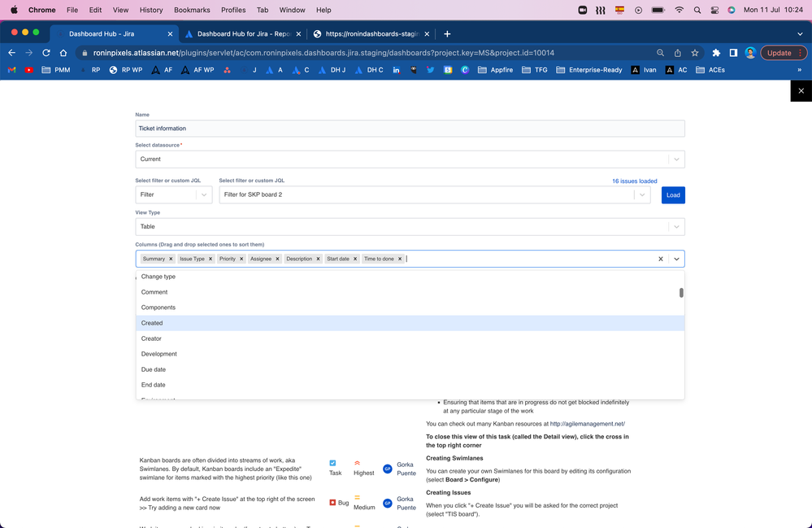Clear all selected columns with the X icon
Image resolution: width=812 pixels, height=528 pixels.
pos(660,257)
